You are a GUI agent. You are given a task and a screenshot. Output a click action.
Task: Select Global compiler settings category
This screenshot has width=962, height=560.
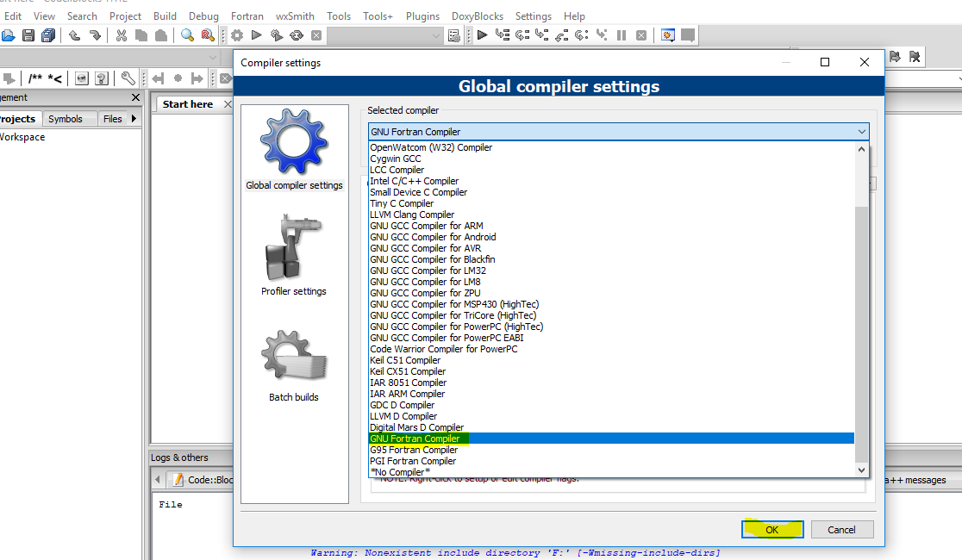tap(294, 150)
